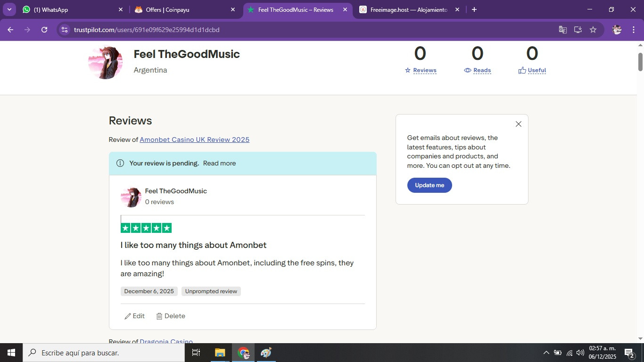Bookmark this page with star icon
644x362 pixels.
pyautogui.click(x=593, y=30)
